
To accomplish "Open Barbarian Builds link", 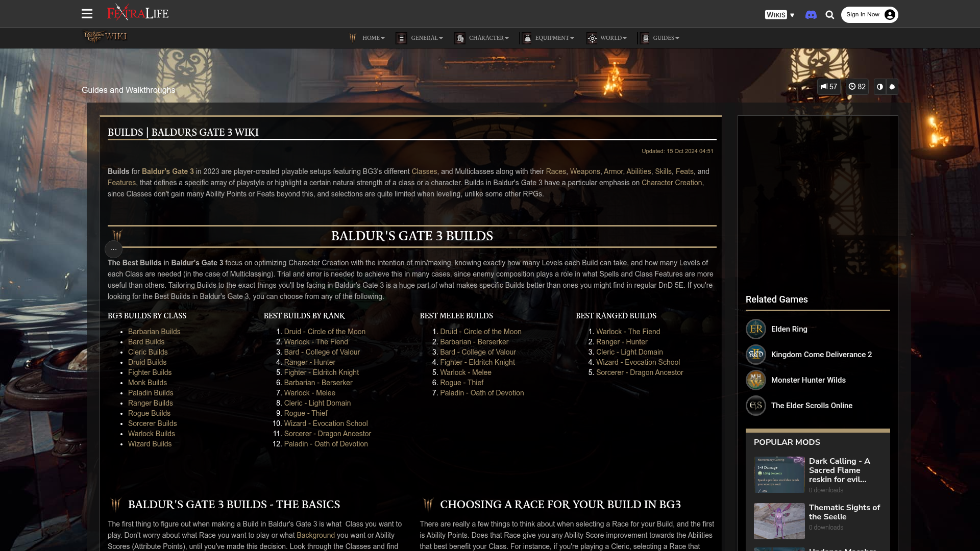I will [154, 332].
